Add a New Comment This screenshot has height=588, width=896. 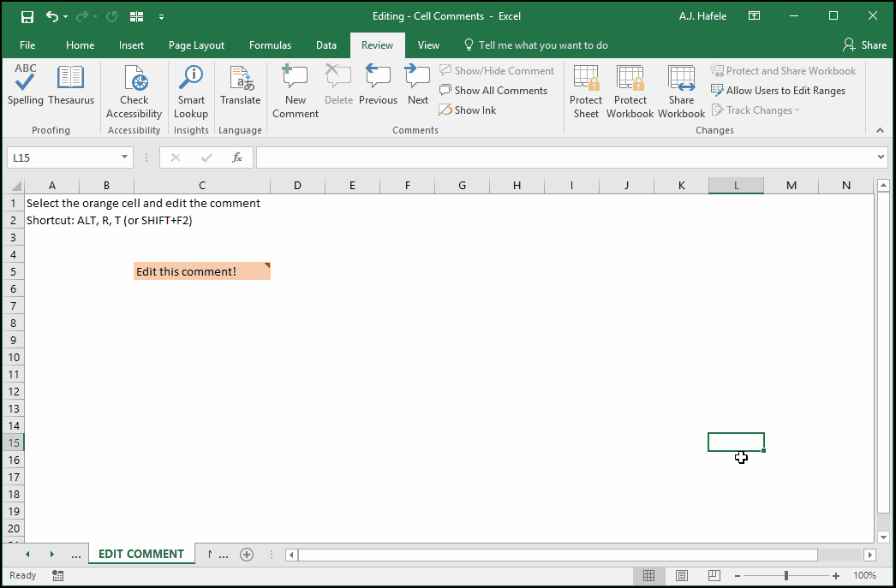coord(296,92)
